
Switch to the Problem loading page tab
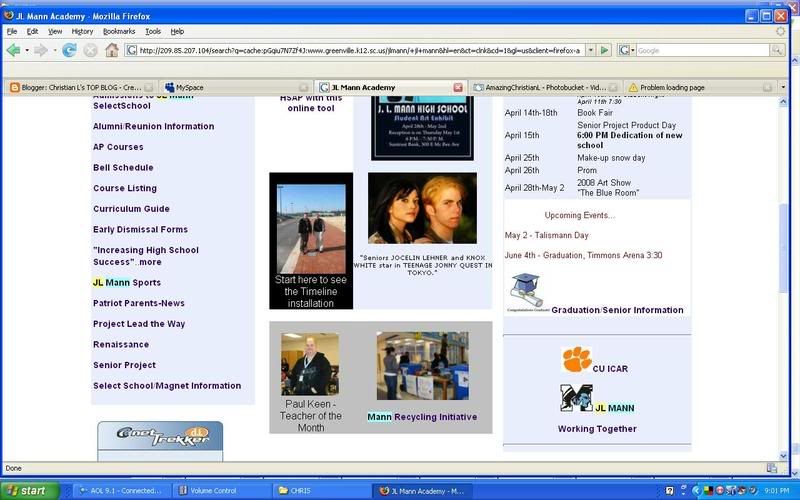700,88
